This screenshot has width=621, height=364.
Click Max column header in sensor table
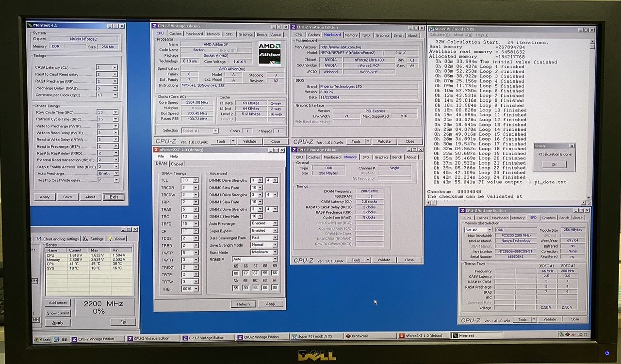100,250
